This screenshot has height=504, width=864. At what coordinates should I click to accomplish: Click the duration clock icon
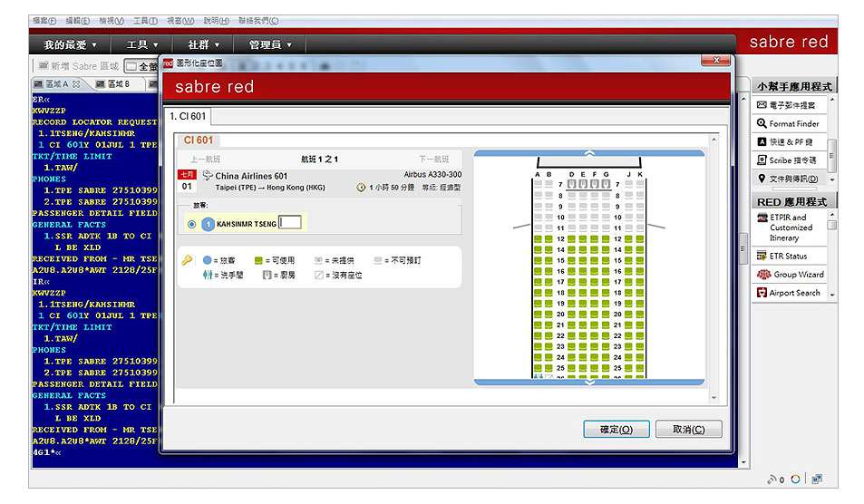[361, 188]
